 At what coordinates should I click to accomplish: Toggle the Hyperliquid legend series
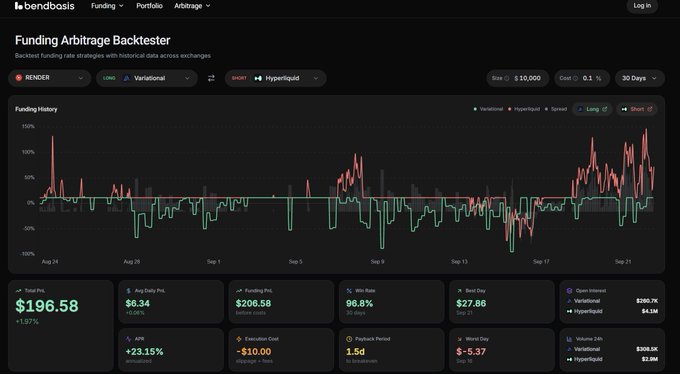[524, 109]
